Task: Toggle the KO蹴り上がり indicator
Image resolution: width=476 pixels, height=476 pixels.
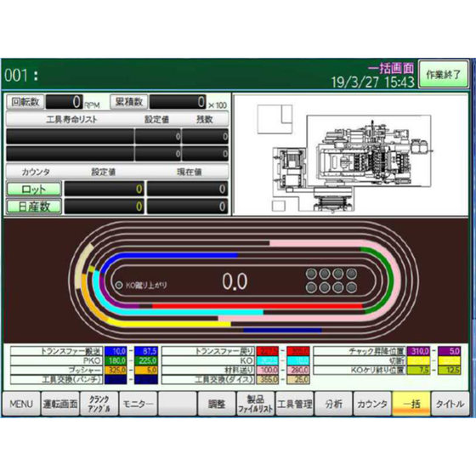Action: [x=119, y=285]
